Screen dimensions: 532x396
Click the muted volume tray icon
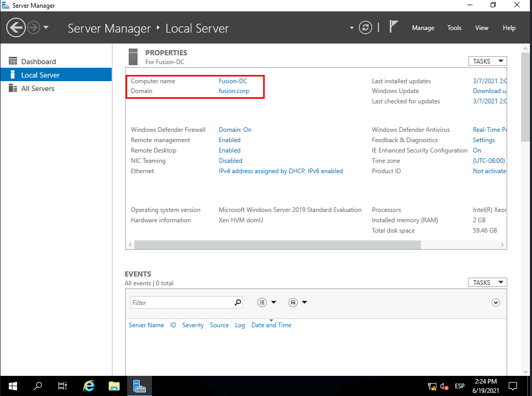pyautogui.click(x=445, y=386)
